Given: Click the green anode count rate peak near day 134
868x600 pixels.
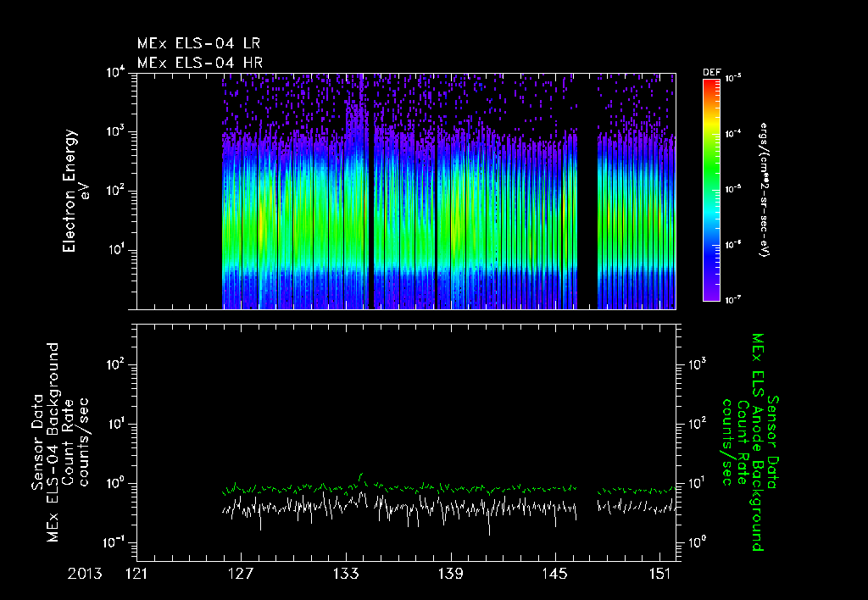Looking at the screenshot, I should [361, 477].
